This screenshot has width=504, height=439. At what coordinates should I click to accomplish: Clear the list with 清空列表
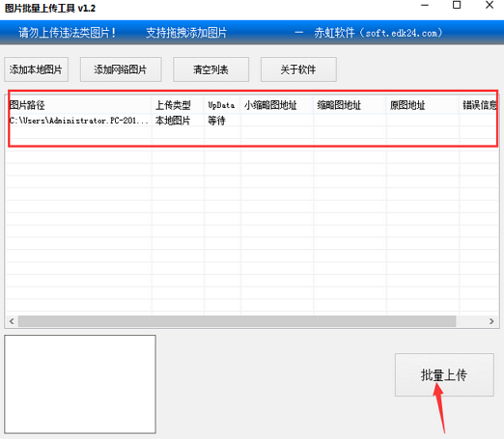[x=210, y=69]
